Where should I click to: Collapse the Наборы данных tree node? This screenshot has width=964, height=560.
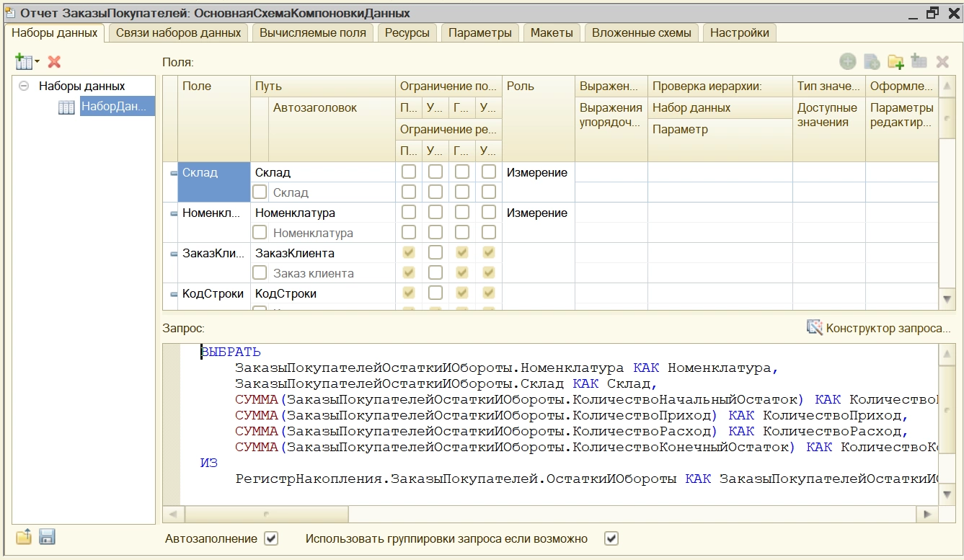tap(24, 86)
